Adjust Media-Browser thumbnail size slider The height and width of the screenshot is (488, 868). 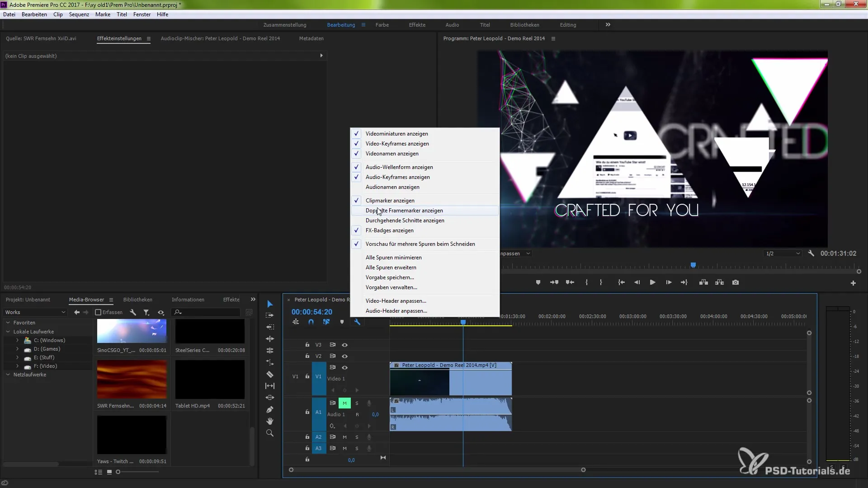pyautogui.click(x=118, y=472)
